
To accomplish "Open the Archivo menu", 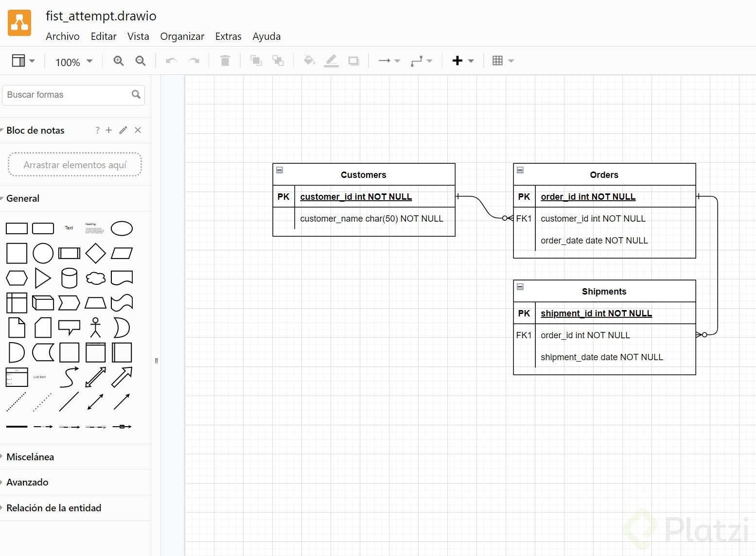I will pos(62,36).
